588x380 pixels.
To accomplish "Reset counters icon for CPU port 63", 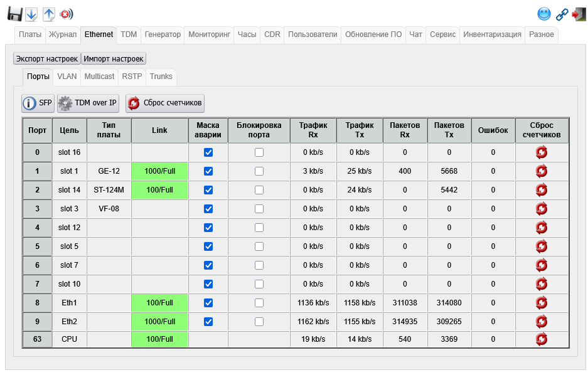I will [542, 339].
